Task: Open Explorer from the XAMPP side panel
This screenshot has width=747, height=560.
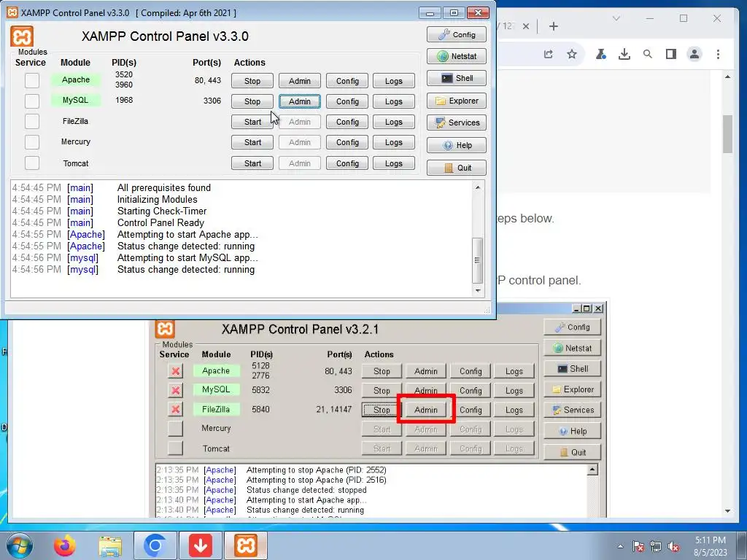Action: tap(457, 101)
